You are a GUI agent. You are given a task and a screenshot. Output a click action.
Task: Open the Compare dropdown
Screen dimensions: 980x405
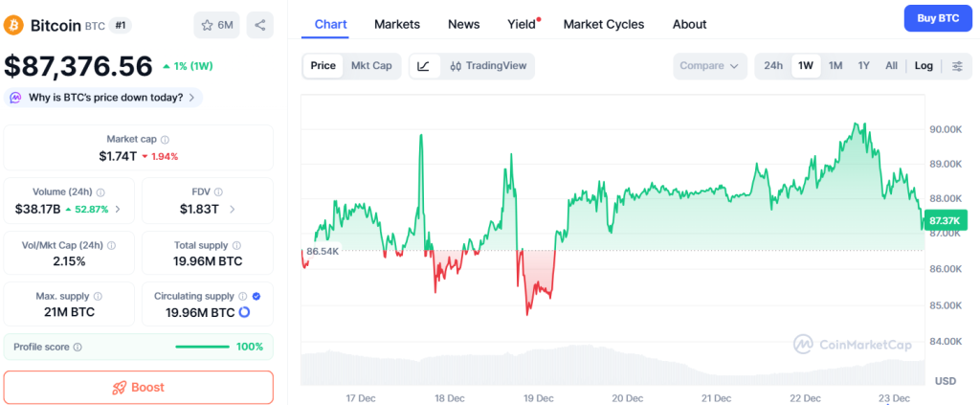[x=709, y=66]
